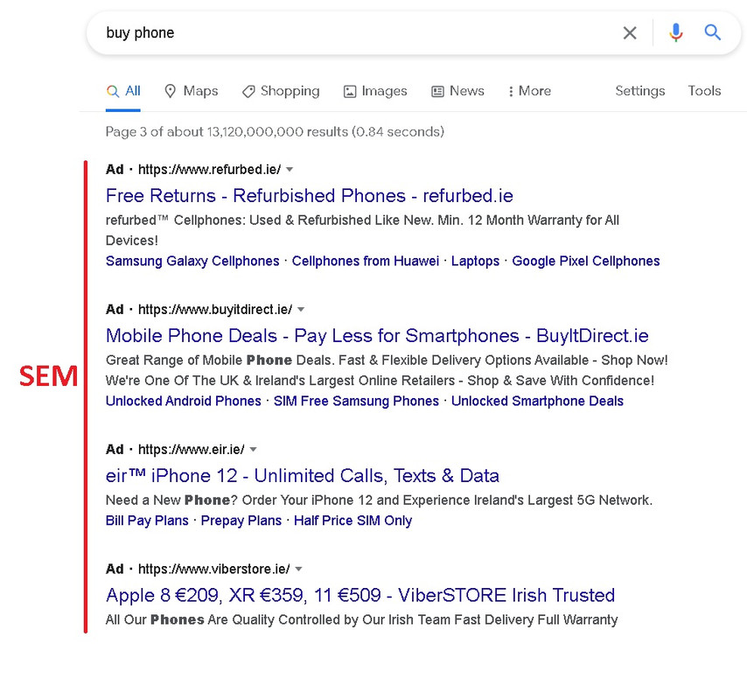Click the 'Need a New Phone?' eir description
This screenshot has height=700, width=747.
[x=380, y=500]
